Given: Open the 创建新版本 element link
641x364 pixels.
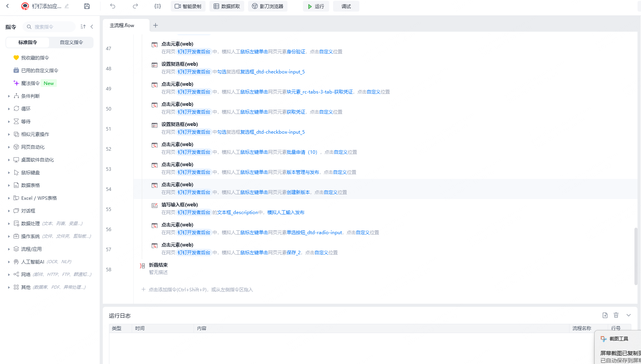Looking at the screenshot, I should (298, 192).
